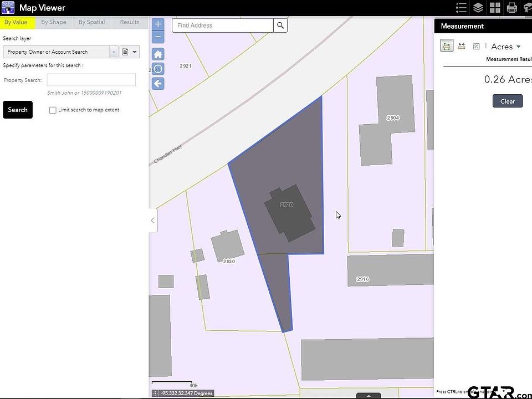Open the Layer List stack icon

(x=478, y=8)
